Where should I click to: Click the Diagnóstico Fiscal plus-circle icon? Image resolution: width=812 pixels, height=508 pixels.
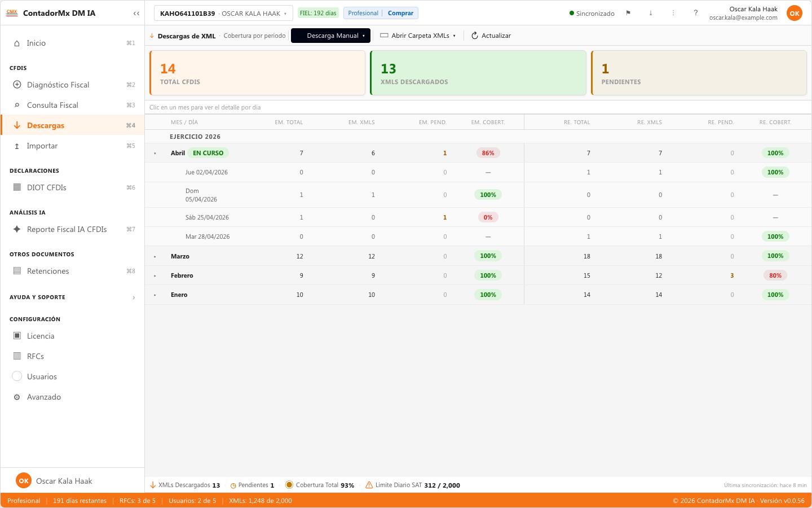[17, 85]
